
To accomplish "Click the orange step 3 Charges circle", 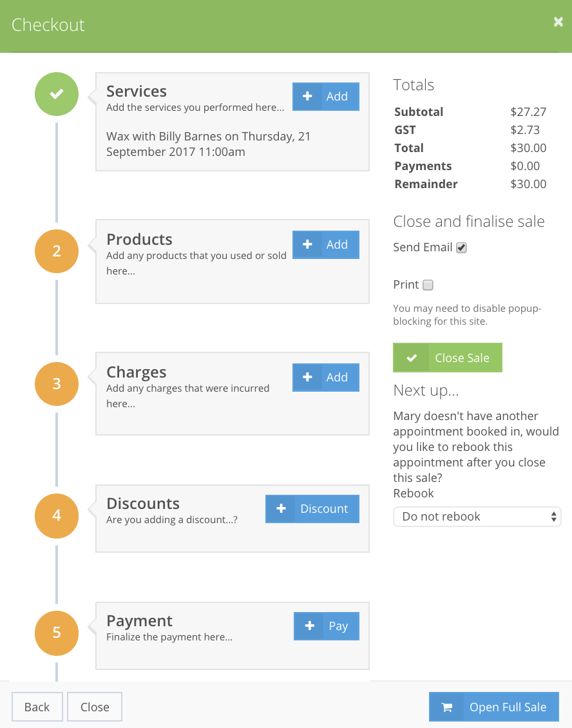I will tap(57, 384).
